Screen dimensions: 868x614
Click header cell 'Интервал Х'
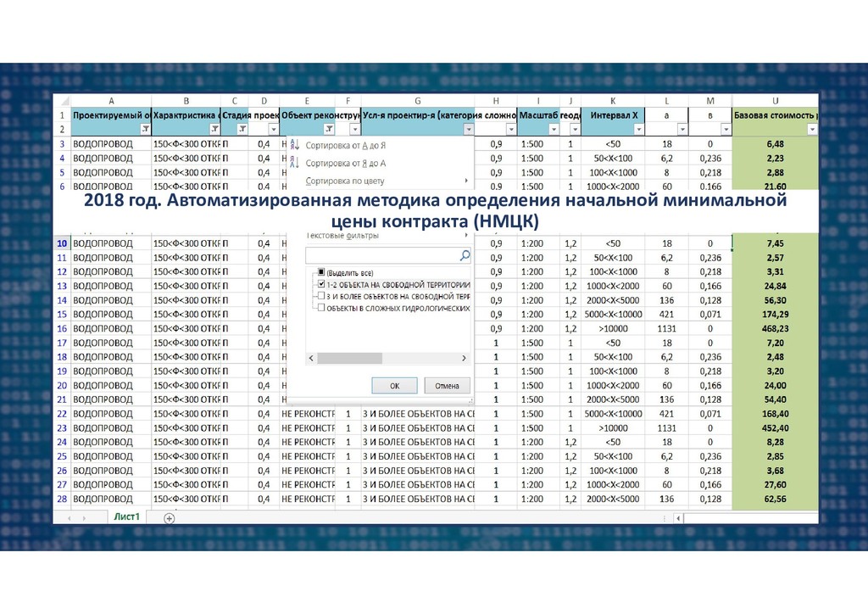pyautogui.click(x=613, y=115)
